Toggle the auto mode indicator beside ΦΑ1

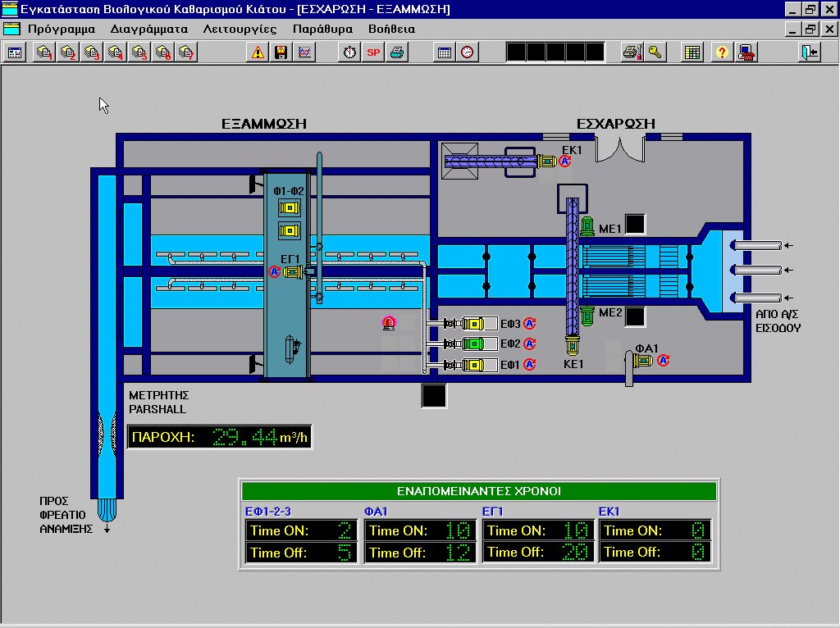[x=664, y=359]
